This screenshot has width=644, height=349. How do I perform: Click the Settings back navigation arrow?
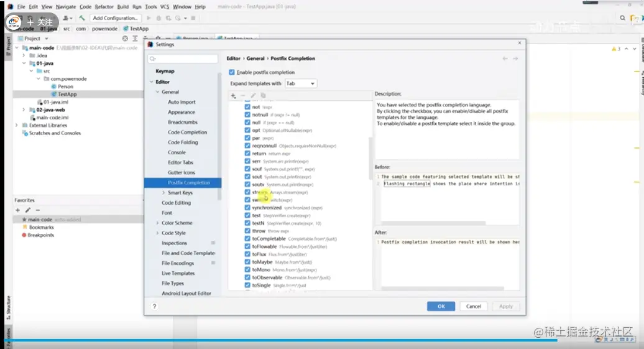coord(505,58)
